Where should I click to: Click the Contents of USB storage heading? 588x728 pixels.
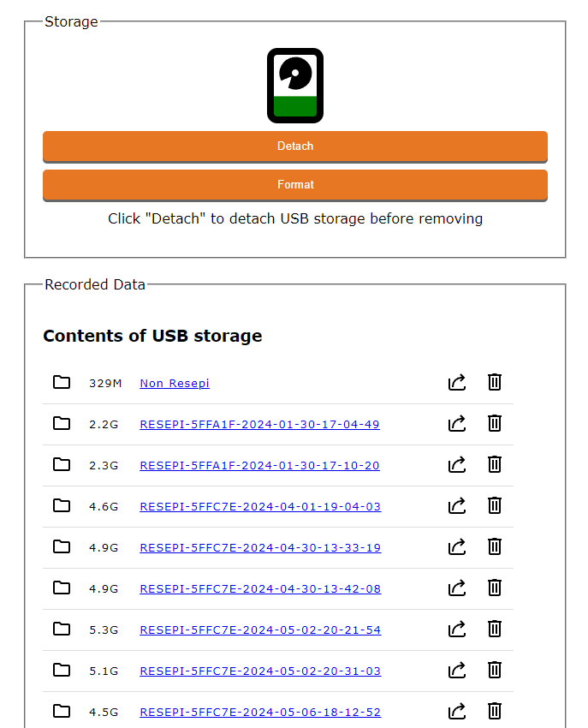point(152,336)
